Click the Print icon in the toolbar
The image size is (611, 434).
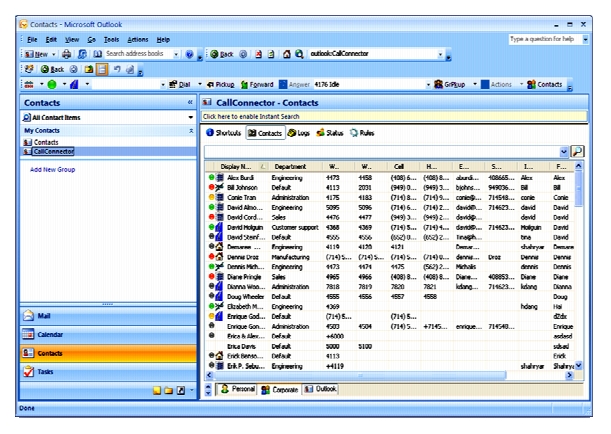67,54
